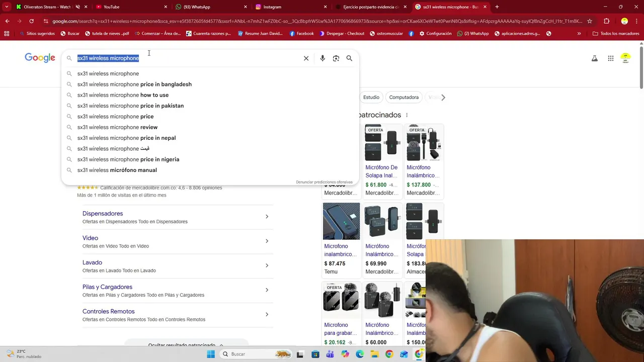Expand the Lavado offers row
The image size is (644, 362).
[x=178, y=266]
